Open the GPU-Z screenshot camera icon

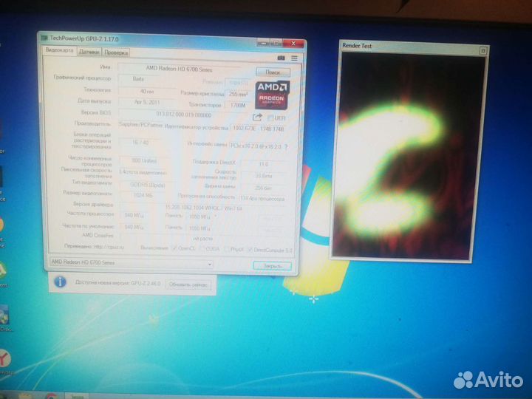pos(281,58)
